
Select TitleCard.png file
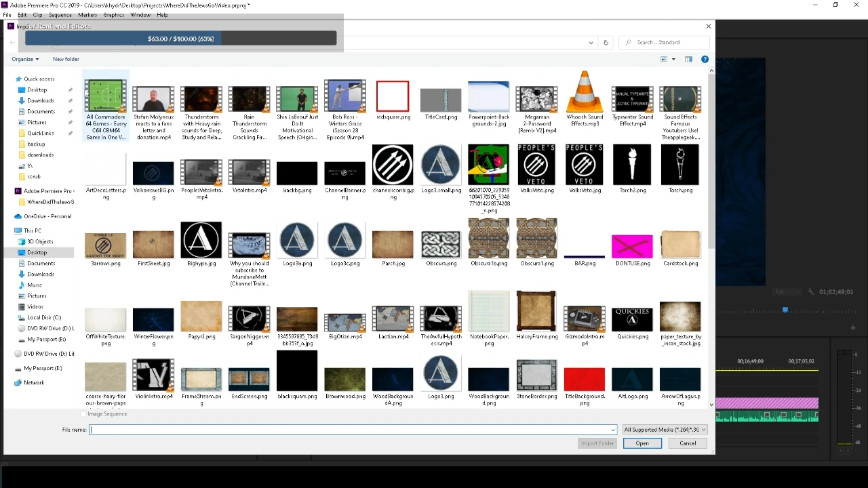[x=441, y=103]
